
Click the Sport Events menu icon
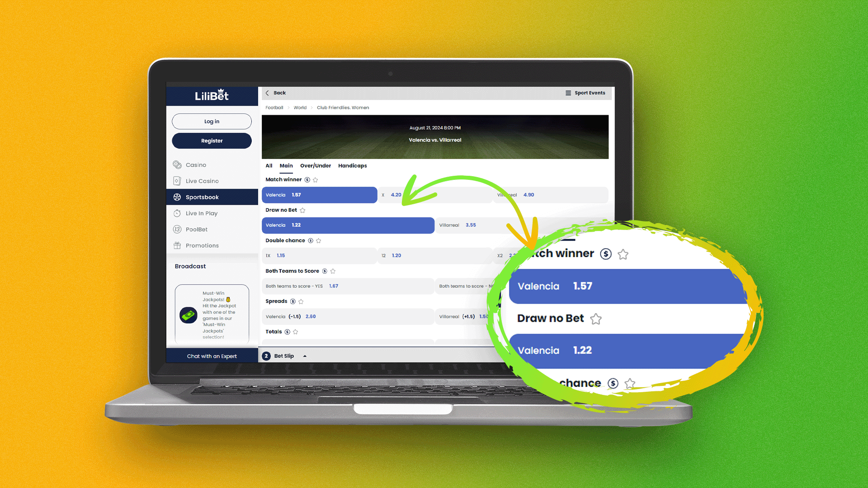567,93
